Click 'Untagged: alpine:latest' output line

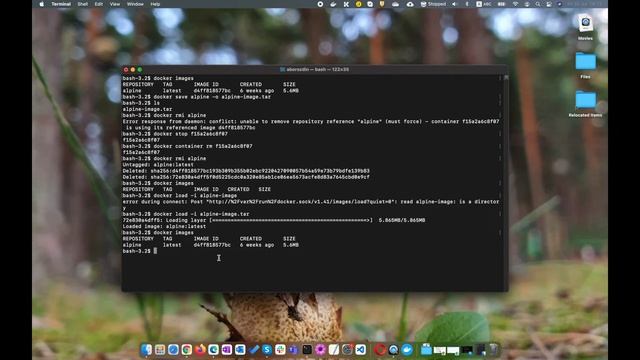158,164
